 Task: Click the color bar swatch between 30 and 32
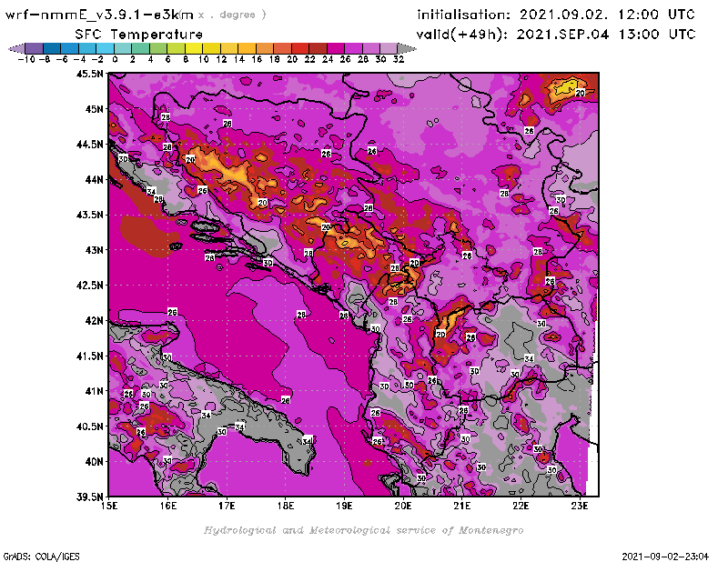tap(389, 49)
